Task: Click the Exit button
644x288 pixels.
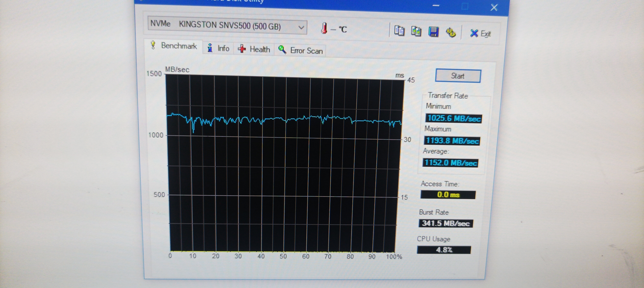Action: pos(480,33)
